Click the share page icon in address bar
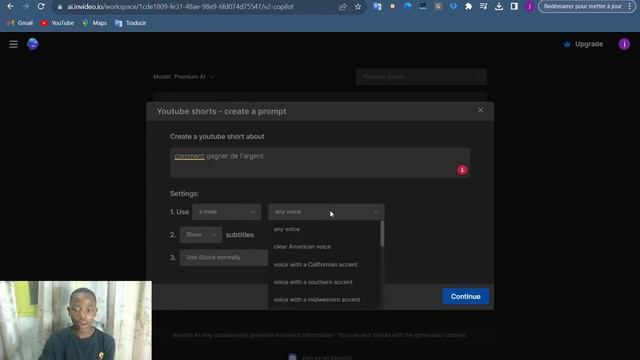The image size is (640, 360). [x=343, y=7]
